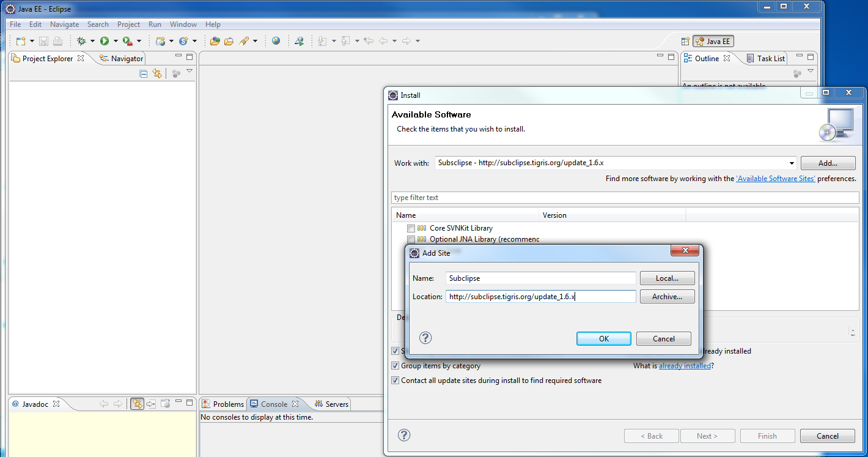Click the New Web Service wizard icon
868x457 pixels.
[183, 41]
